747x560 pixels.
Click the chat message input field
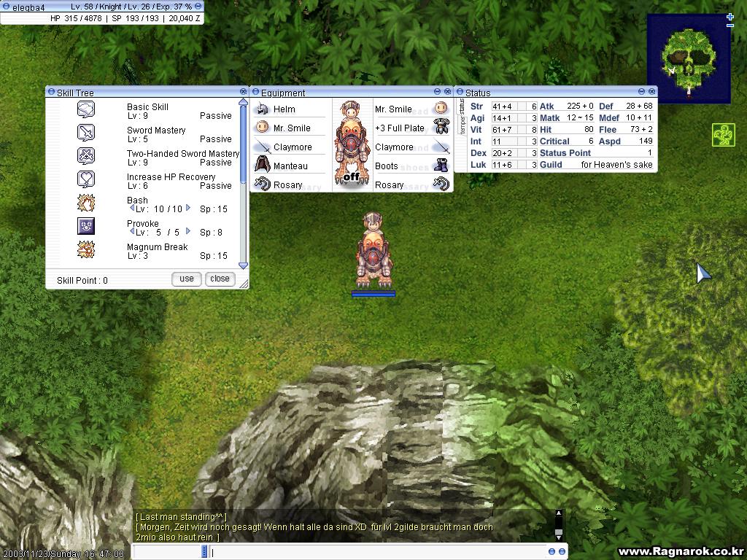(376, 551)
